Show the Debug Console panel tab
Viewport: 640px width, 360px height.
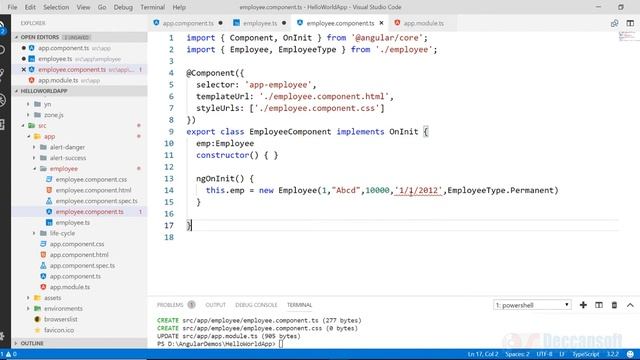[256, 305]
